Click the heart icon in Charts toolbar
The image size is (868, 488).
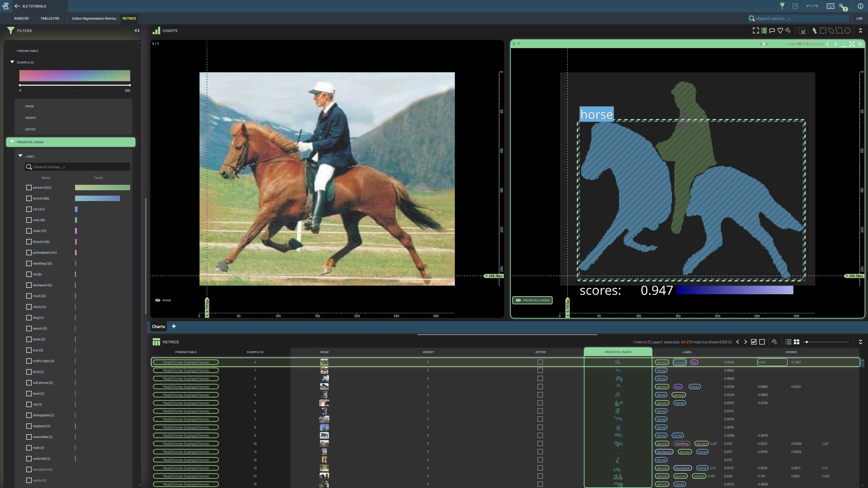pos(780,31)
